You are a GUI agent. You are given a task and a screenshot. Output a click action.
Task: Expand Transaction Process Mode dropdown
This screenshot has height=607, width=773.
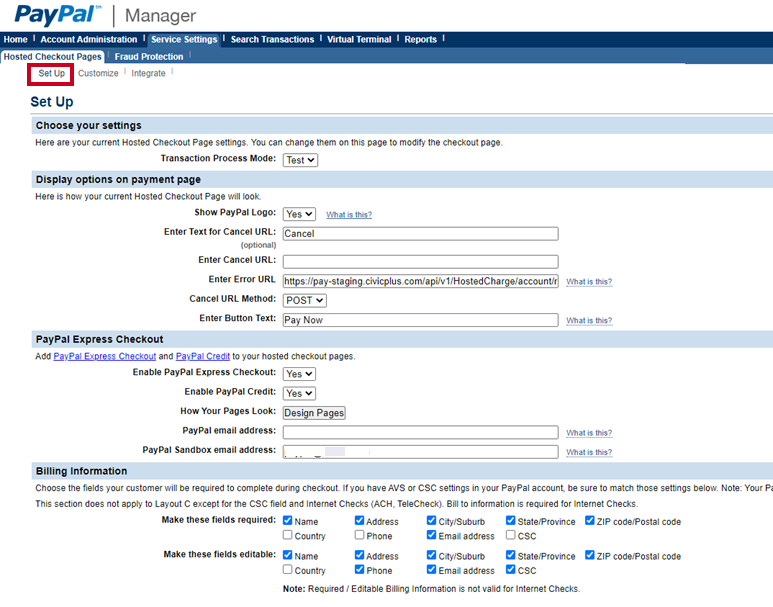tap(300, 160)
